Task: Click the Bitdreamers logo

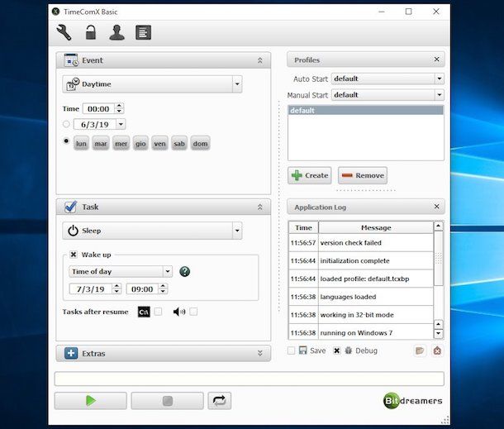Action: tap(413, 401)
